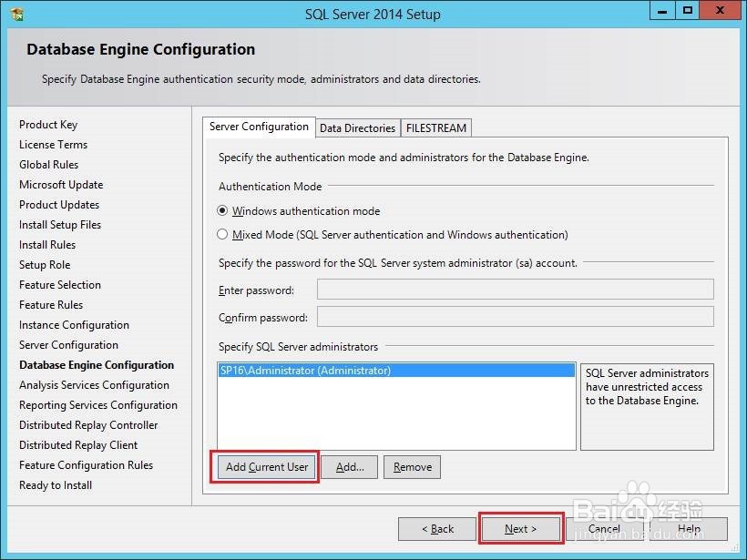Click the SQL Server administrators description box
747x560 pixels.
[x=647, y=407]
